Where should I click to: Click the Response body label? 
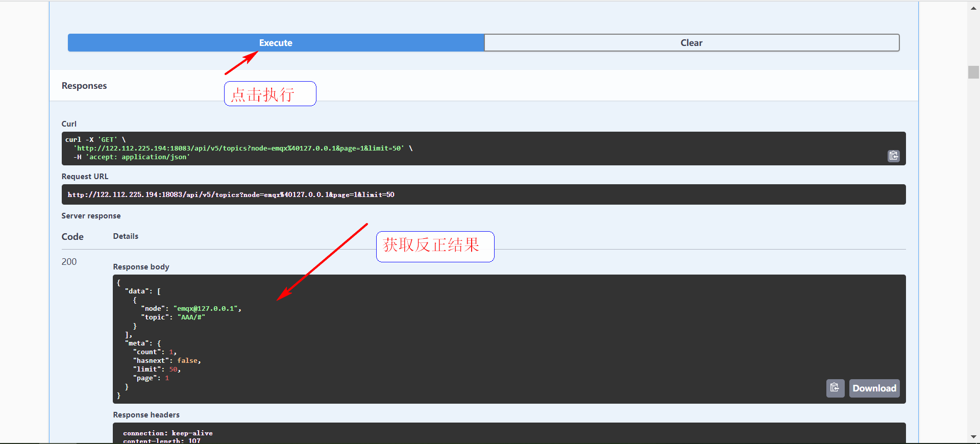pyautogui.click(x=141, y=267)
